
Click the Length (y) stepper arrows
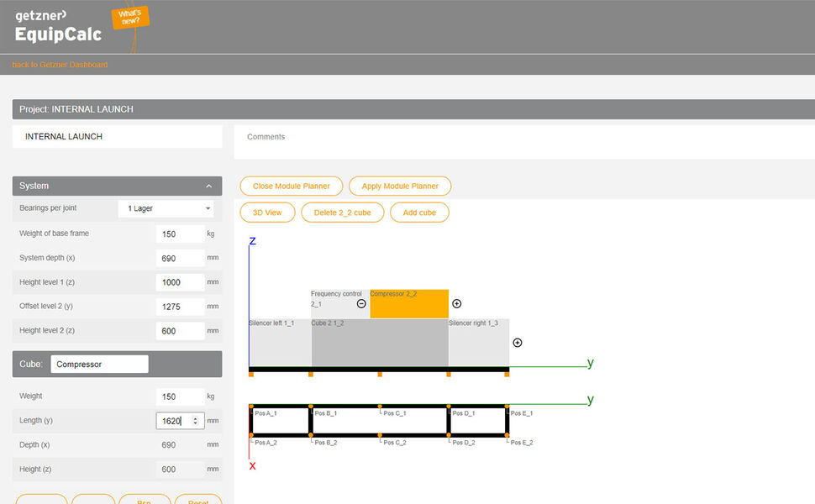click(196, 420)
